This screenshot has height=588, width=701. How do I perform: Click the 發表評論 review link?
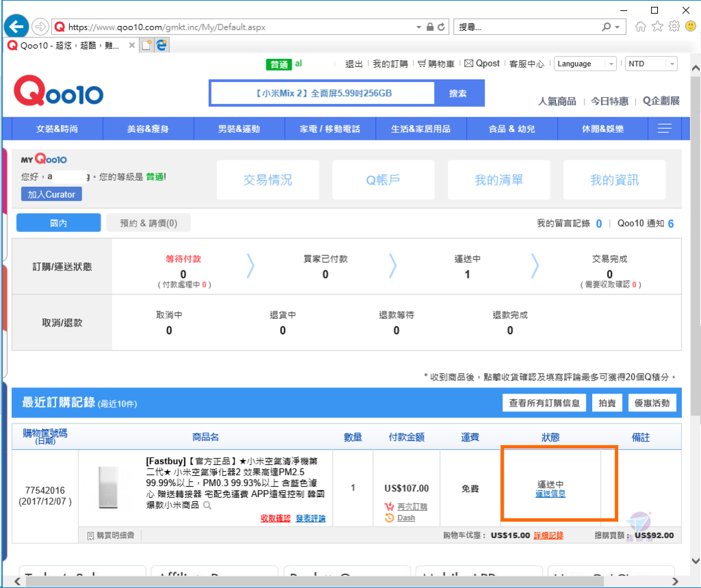coord(311,518)
